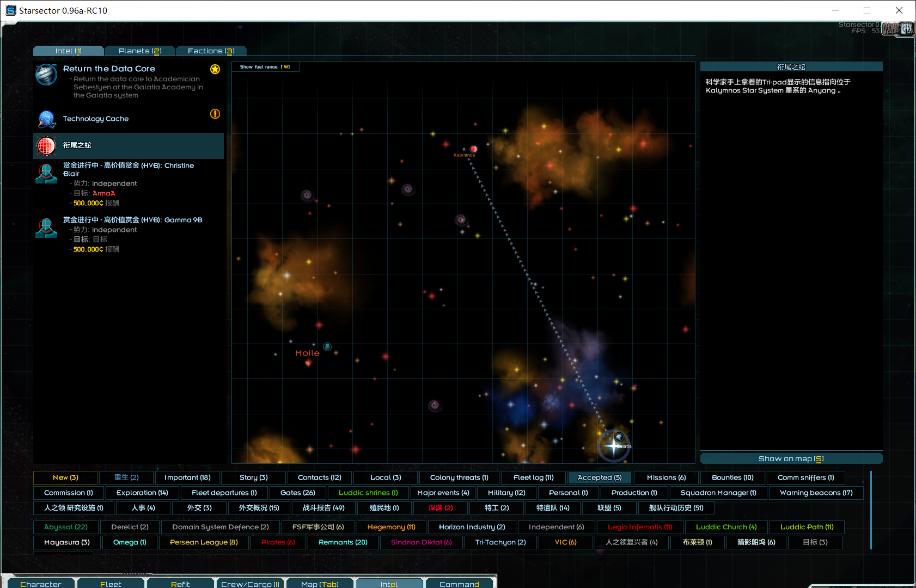The width and height of the screenshot is (916, 588).
Task: Click the Gamma 9B bounty portrait icon
Action: [x=46, y=228]
